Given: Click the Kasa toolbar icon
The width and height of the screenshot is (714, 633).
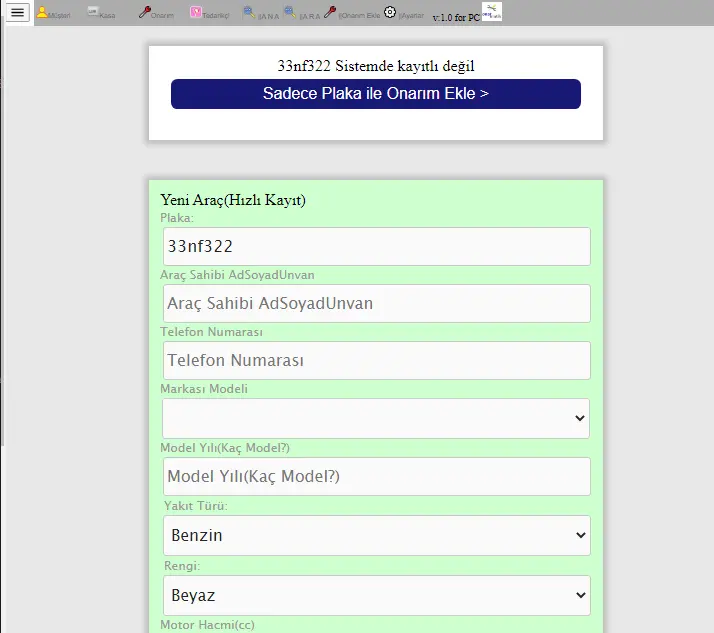Looking at the screenshot, I should [x=93, y=13].
